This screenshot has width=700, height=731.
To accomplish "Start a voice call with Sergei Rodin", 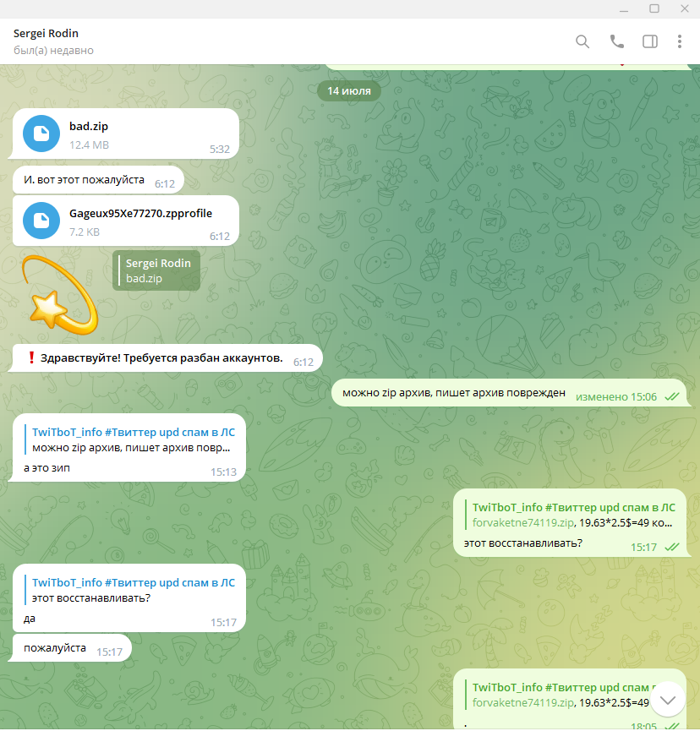I will (616, 41).
